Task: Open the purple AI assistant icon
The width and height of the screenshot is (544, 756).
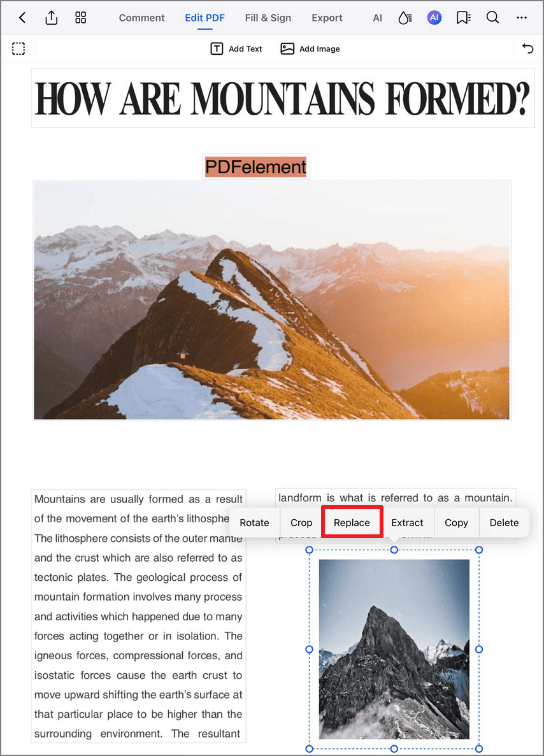Action: point(434,18)
